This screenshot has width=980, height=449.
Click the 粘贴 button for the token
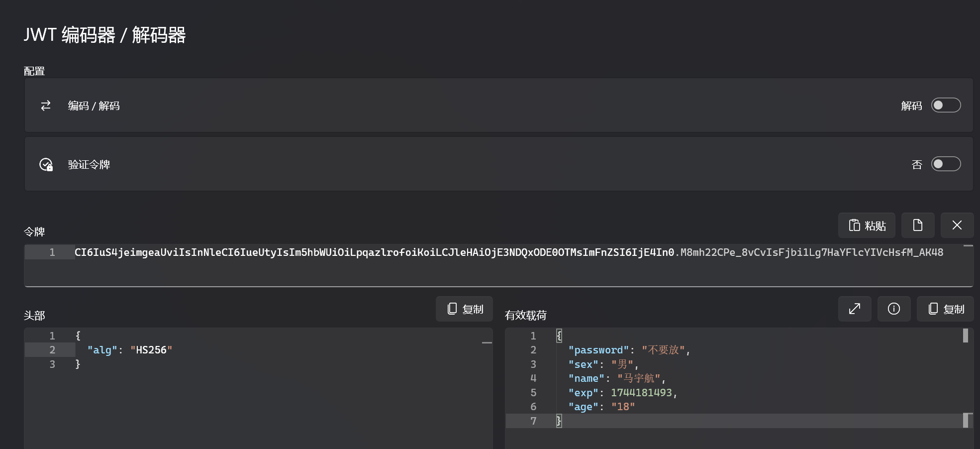coord(867,225)
